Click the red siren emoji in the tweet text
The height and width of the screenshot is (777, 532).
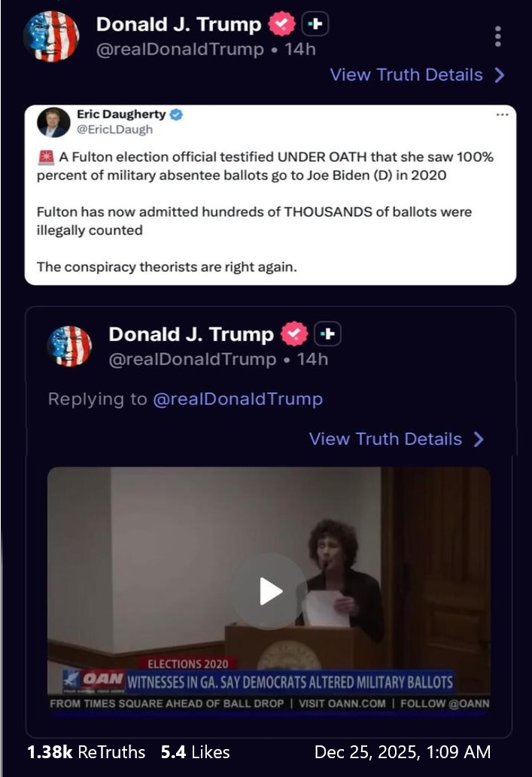coord(44,157)
